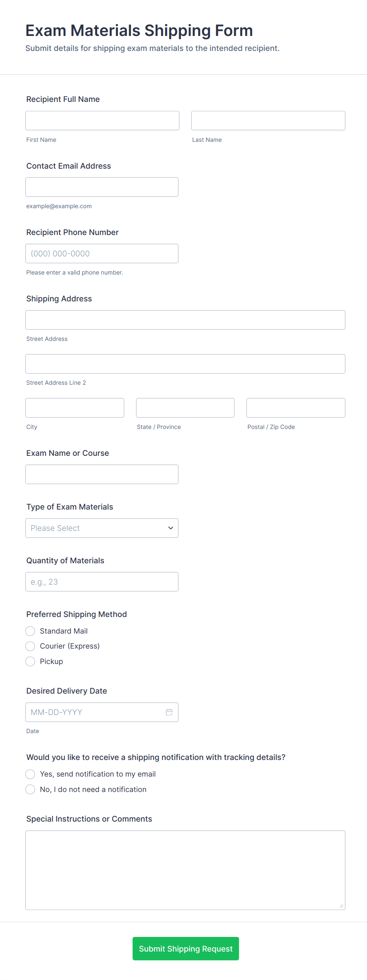
Task: Click the Recipient Phone Number field
Action: point(102,254)
